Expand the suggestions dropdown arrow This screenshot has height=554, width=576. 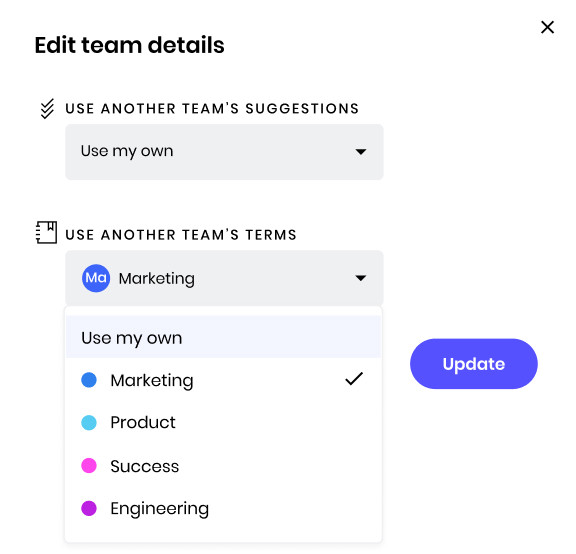click(x=361, y=152)
